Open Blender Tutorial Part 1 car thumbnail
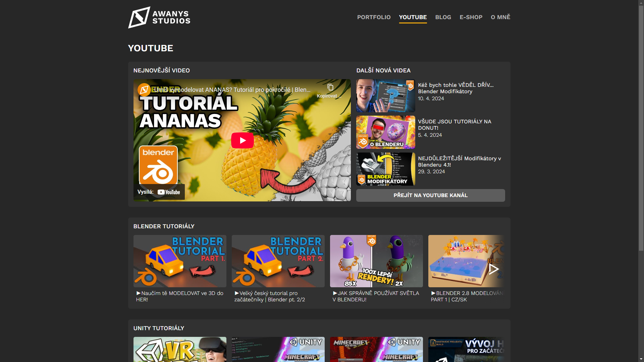The width and height of the screenshot is (644, 362). (180, 261)
